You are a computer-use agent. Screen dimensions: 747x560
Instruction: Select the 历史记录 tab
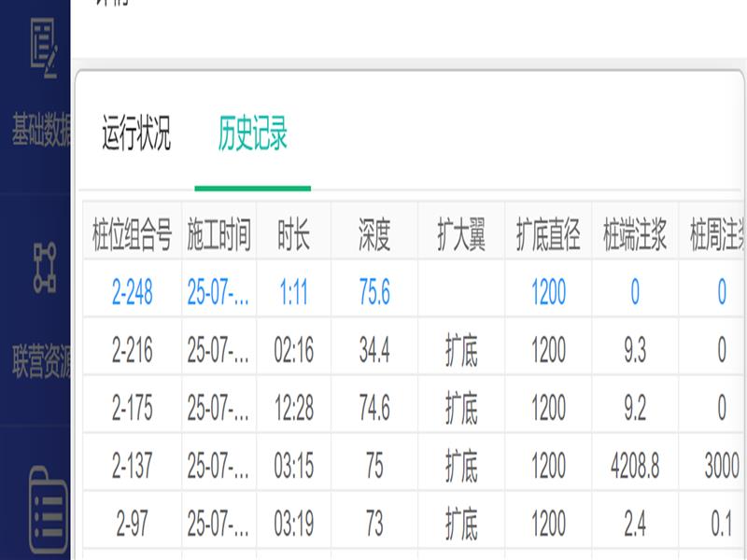coord(253,135)
